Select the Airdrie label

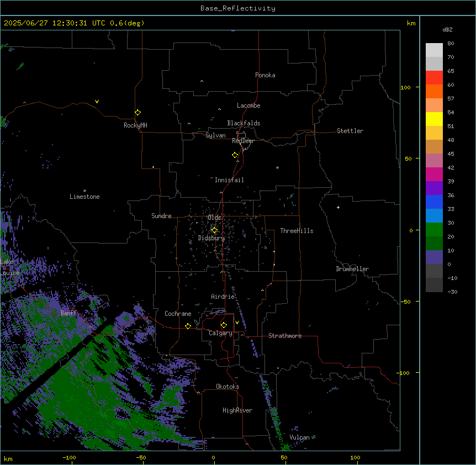tap(223, 297)
